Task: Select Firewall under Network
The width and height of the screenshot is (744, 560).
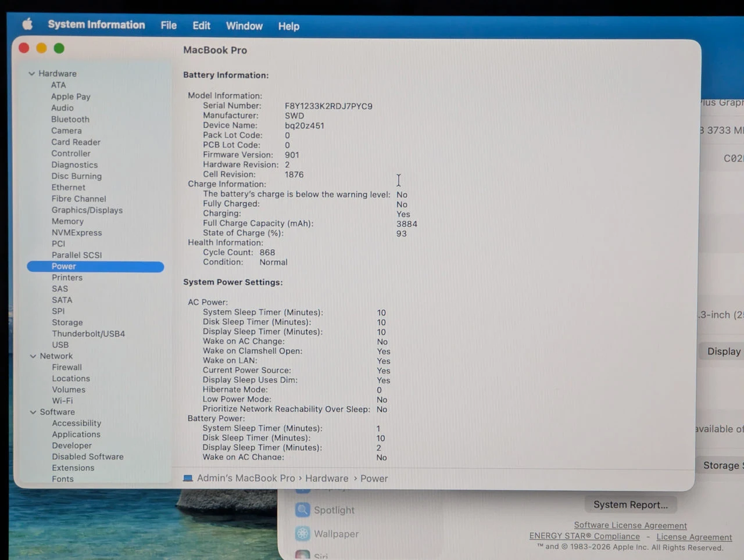Action: click(x=67, y=367)
